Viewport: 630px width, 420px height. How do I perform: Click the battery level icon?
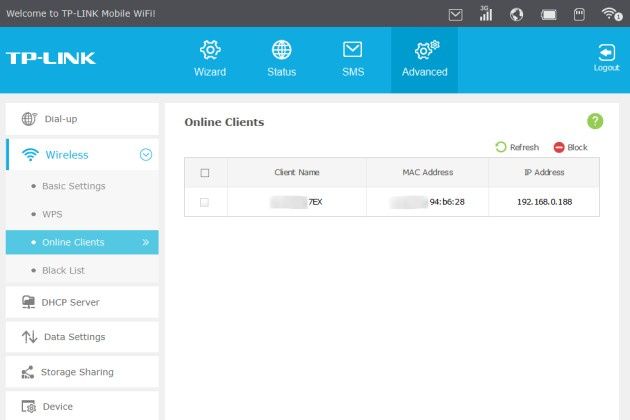click(x=548, y=15)
